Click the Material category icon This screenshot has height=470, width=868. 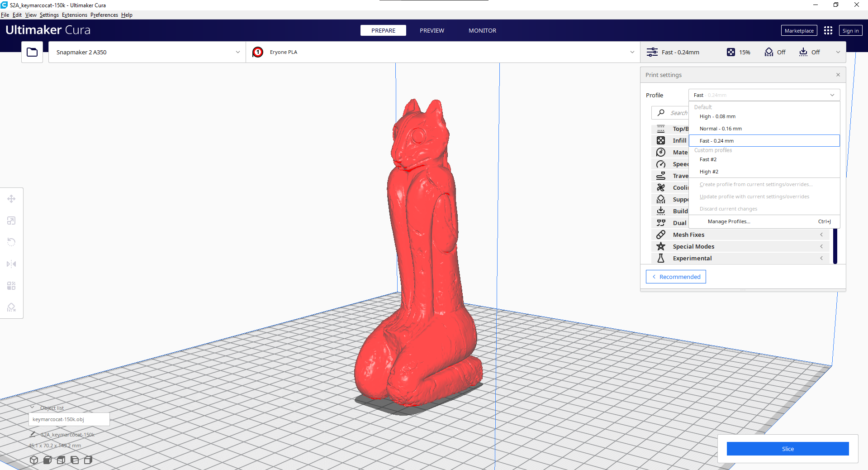661,152
